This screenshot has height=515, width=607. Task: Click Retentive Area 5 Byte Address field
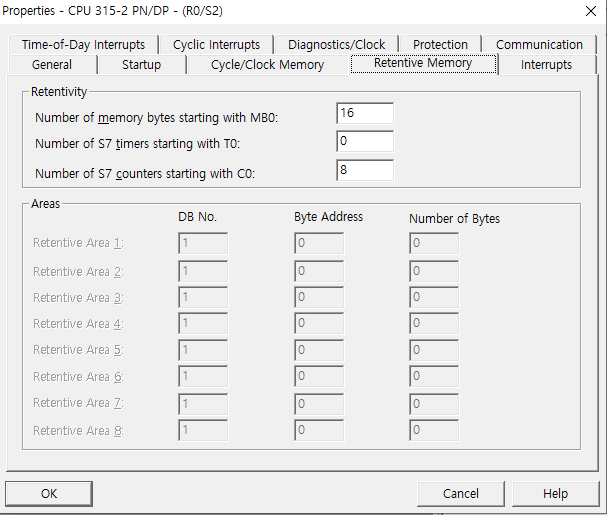(x=319, y=350)
